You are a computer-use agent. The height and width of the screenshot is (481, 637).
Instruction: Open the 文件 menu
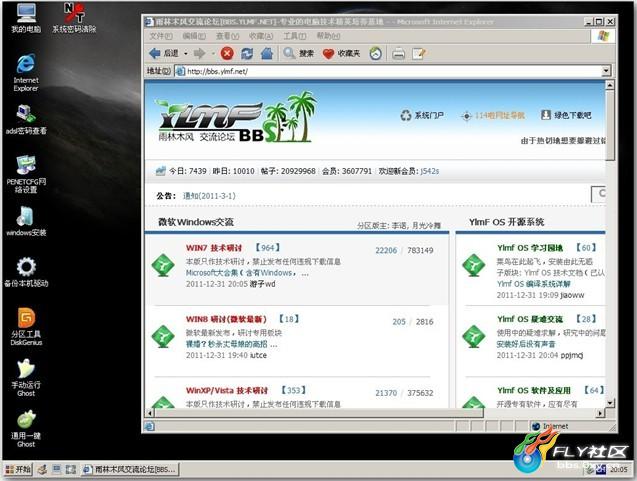pyautogui.click(x=161, y=36)
